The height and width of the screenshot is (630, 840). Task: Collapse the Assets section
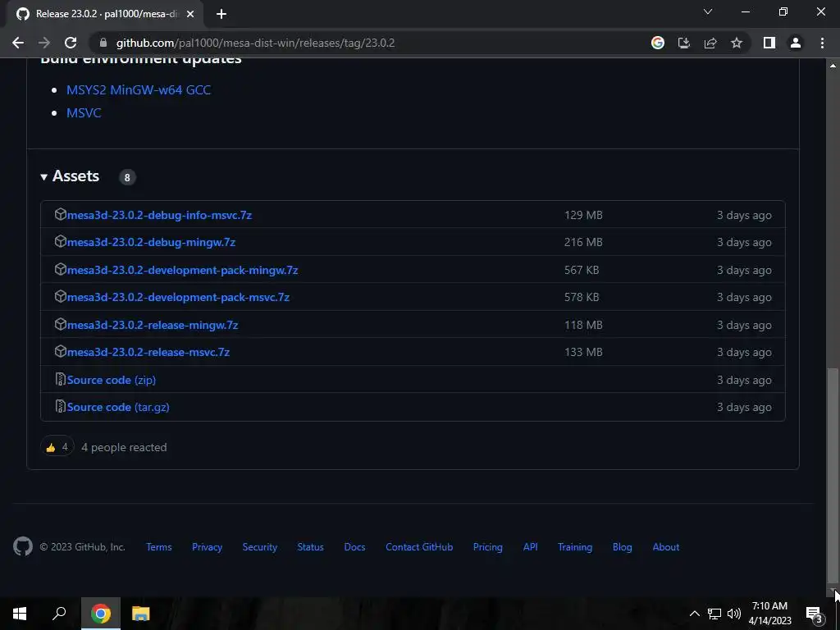(x=71, y=176)
